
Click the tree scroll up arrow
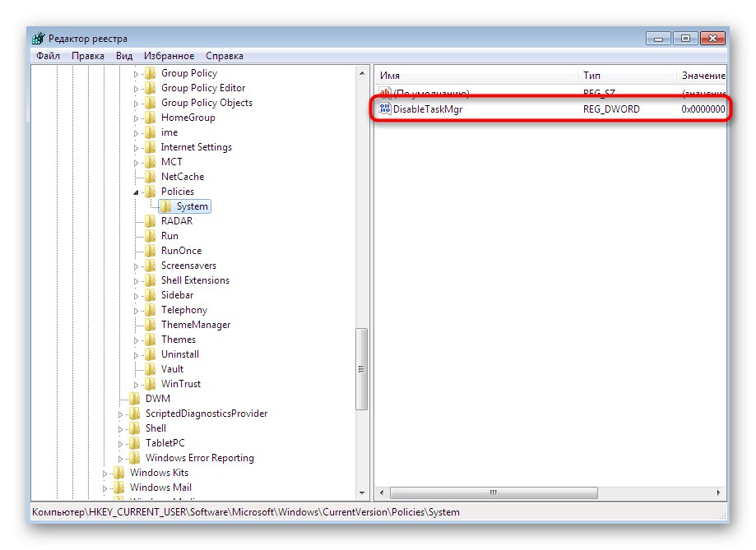coord(362,73)
